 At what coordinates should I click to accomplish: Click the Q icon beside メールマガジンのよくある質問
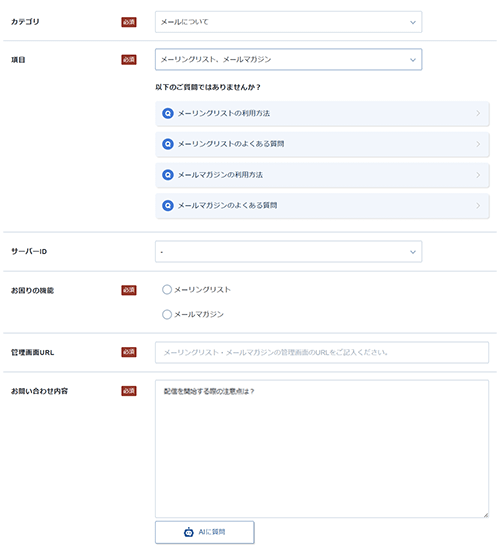coord(168,205)
